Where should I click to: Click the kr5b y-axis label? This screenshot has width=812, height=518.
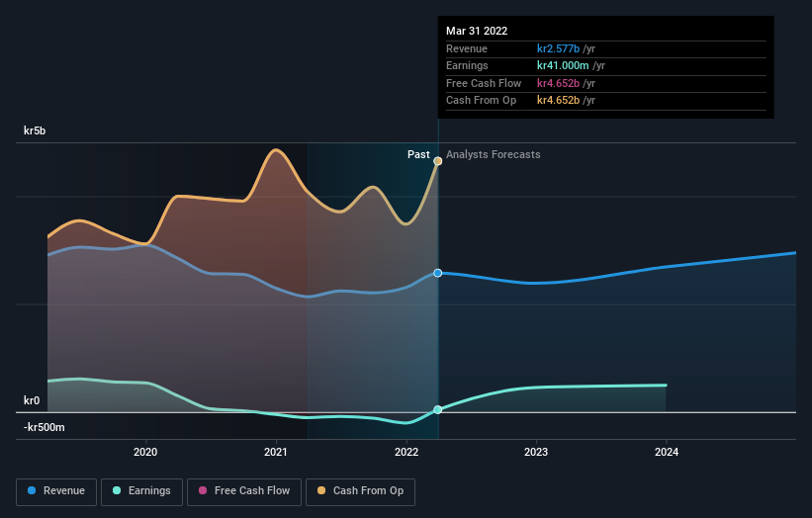tap(35, 130)
